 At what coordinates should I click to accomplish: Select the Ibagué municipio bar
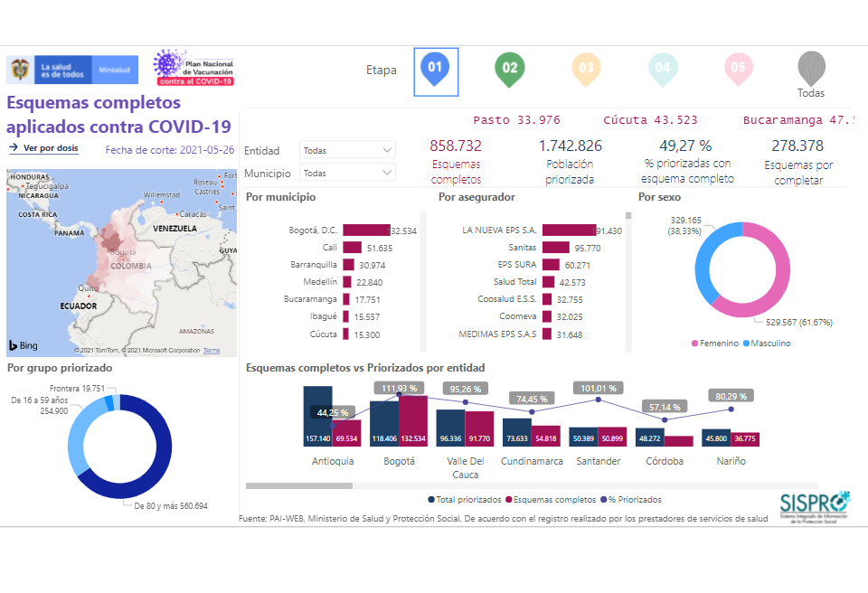(x=346, y=316)
